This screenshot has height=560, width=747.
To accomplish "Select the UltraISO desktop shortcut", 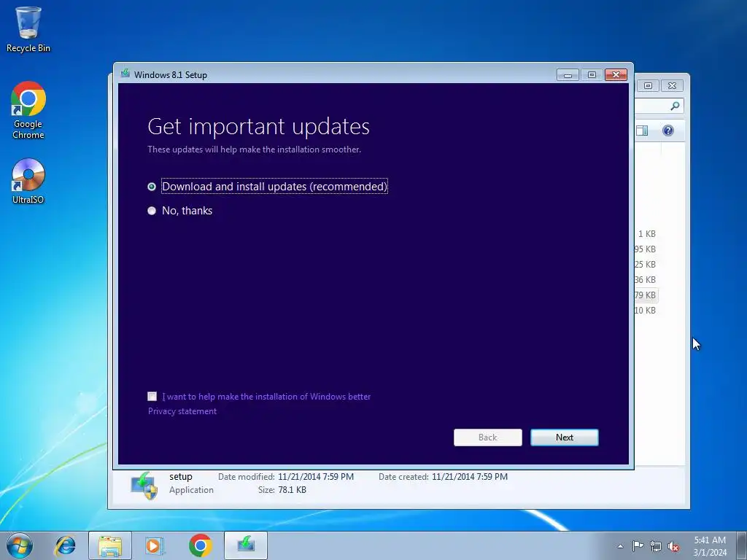I will click(28, 182).
